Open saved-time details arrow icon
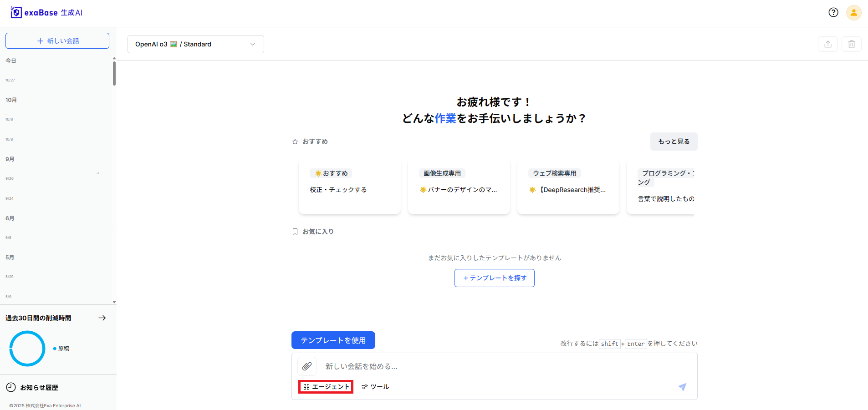This screenshot has width=868, height=410. 102,318
